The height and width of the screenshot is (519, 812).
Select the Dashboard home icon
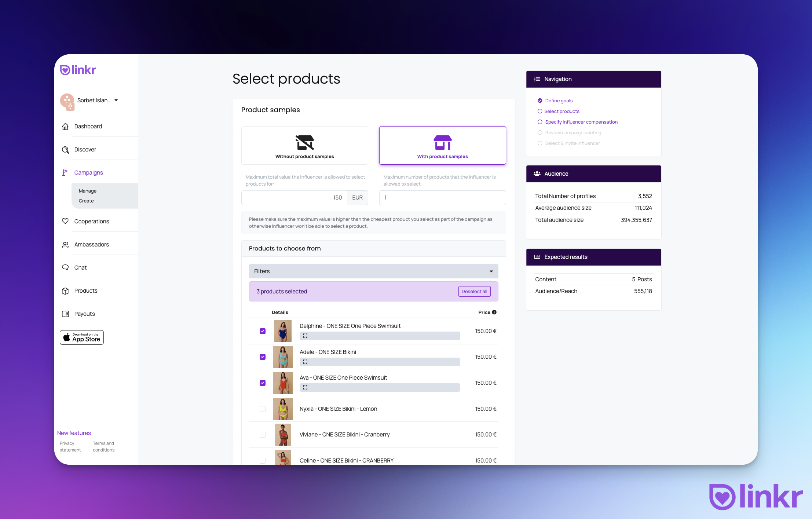click(x=65, y=127)
